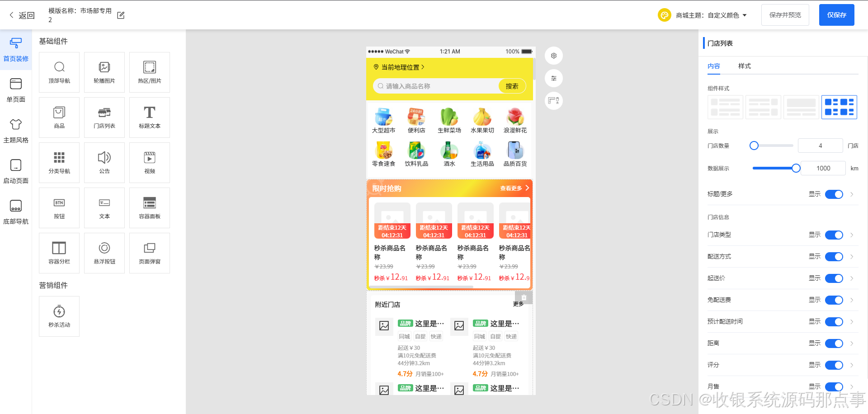This screenshot has width=868, height=414.
Task: Focus the 门店数量 number input
Action: 821,146
